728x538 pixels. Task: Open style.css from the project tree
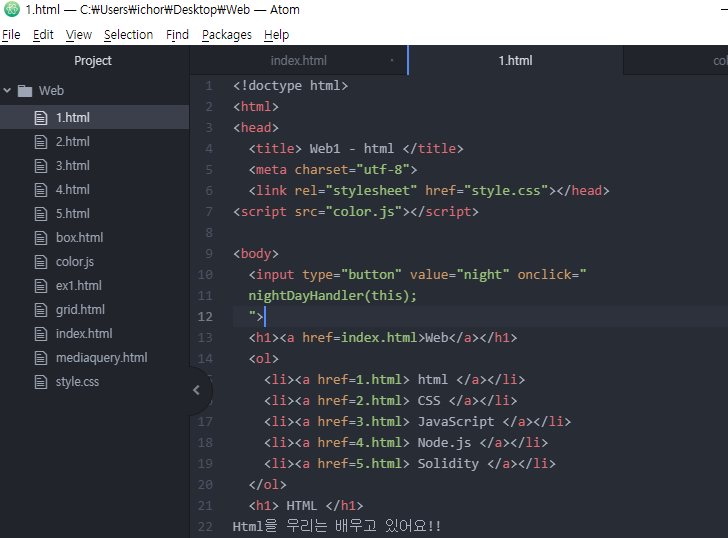(77, 382)
